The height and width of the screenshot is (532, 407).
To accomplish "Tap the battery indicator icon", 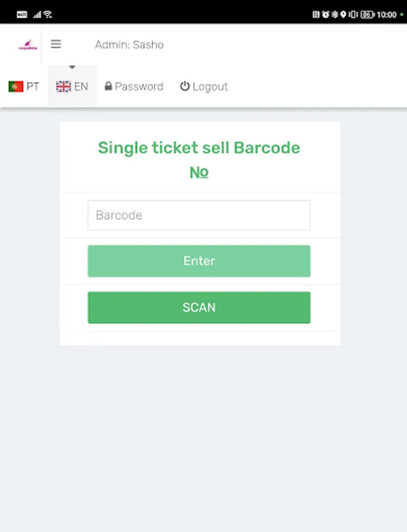I will 367,14.
